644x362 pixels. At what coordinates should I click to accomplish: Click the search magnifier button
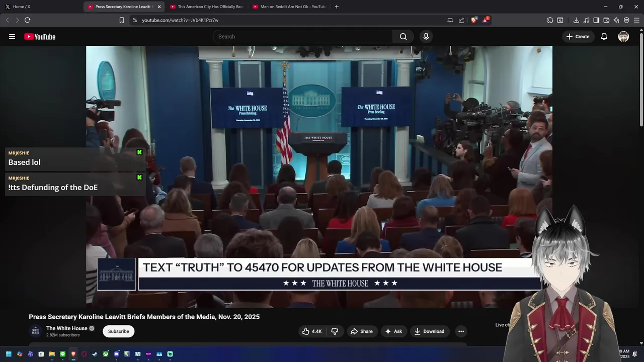(403, 37)
